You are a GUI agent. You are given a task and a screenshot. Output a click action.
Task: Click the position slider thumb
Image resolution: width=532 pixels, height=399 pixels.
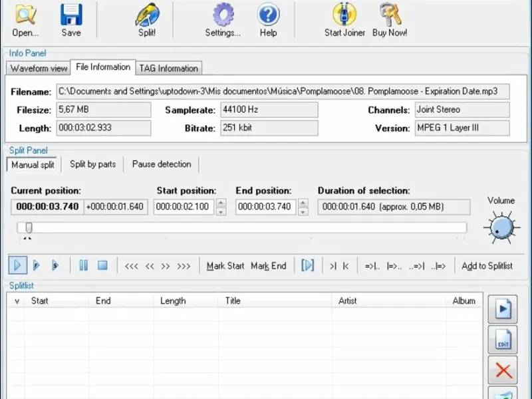click(x=29, y=227)
